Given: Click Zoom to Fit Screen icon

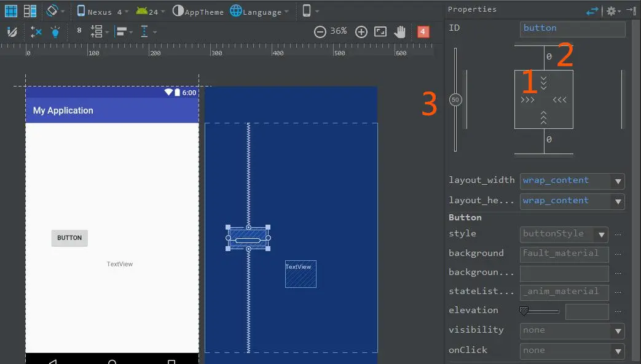Looking at the screenshot, I should pyautogui.click(x=380, y=31).
